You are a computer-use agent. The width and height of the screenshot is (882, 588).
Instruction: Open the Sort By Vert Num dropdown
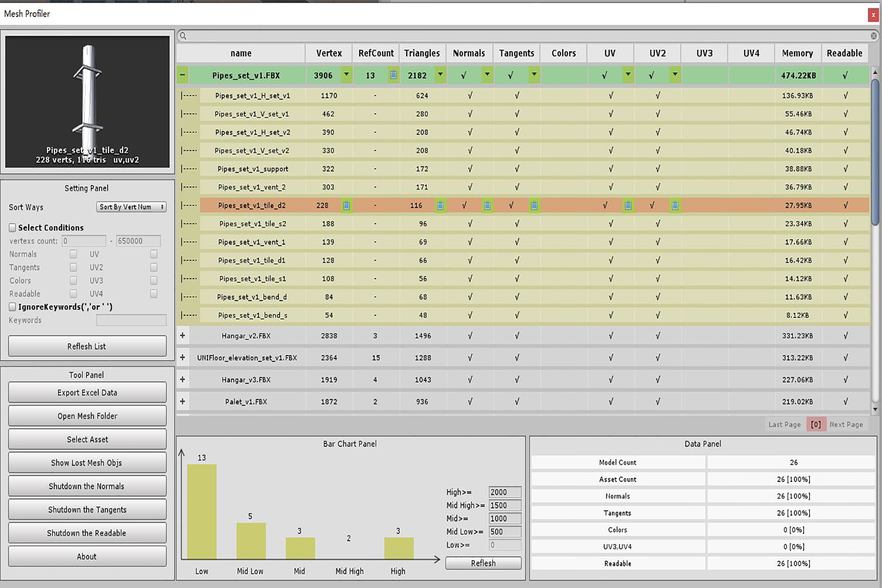coord(131,207)
